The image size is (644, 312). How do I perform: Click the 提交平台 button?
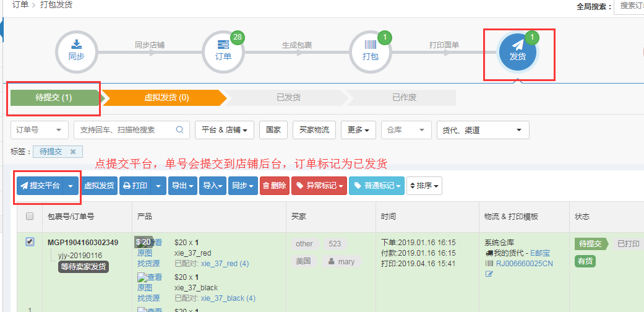[40, 186]
